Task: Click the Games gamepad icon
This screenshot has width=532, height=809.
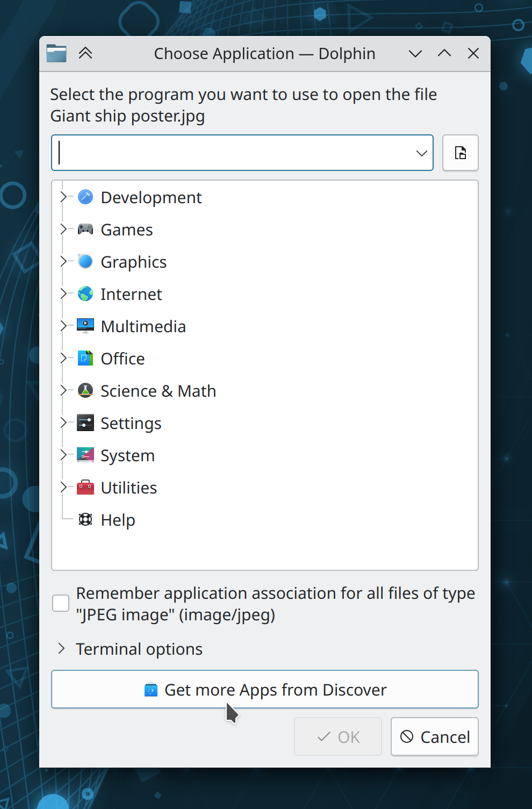Action: 85,230
